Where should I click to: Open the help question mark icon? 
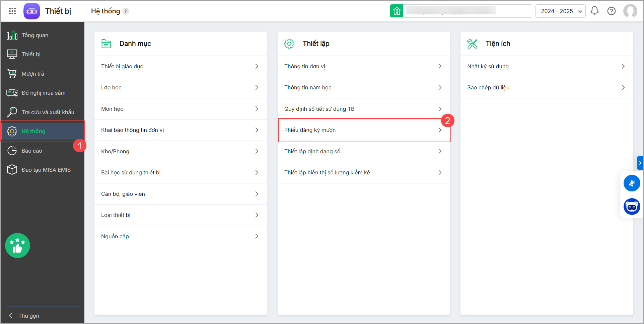611,11
